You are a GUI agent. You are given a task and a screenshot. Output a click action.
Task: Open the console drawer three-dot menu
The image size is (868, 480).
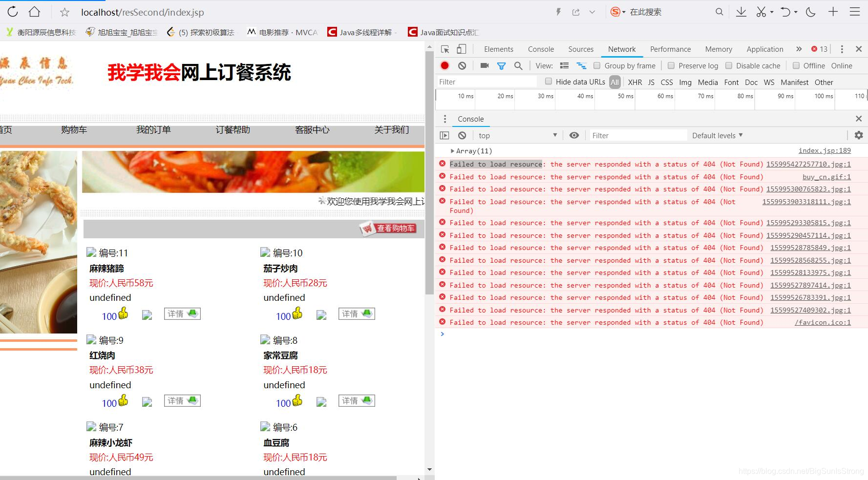(x=445, y=119)
